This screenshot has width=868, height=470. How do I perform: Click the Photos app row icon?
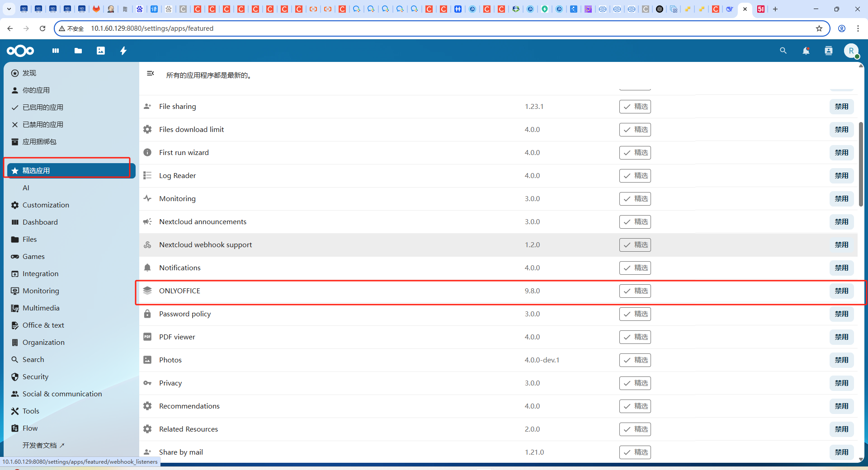pos(147,360)
